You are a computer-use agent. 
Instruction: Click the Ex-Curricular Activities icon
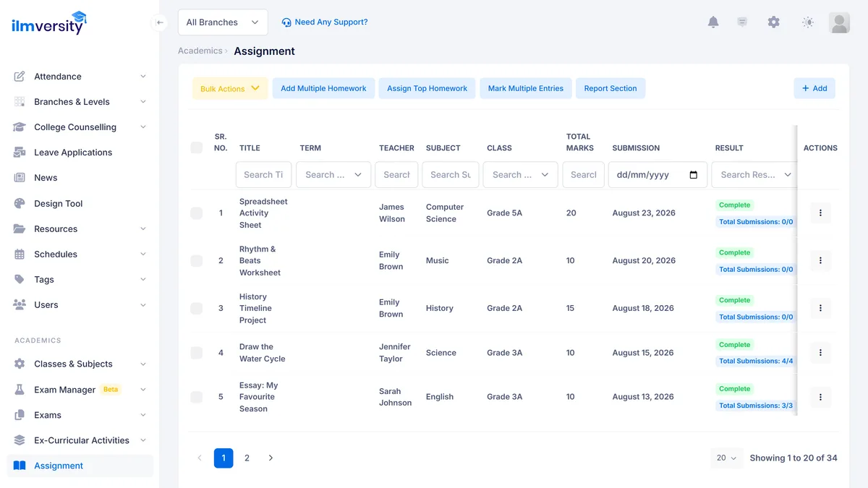pos(20,440)
